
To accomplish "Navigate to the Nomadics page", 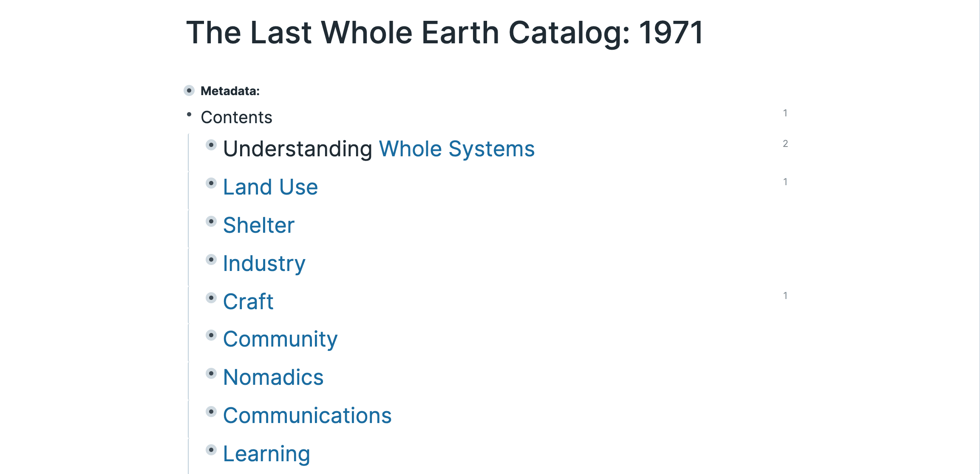I will 273,378.
